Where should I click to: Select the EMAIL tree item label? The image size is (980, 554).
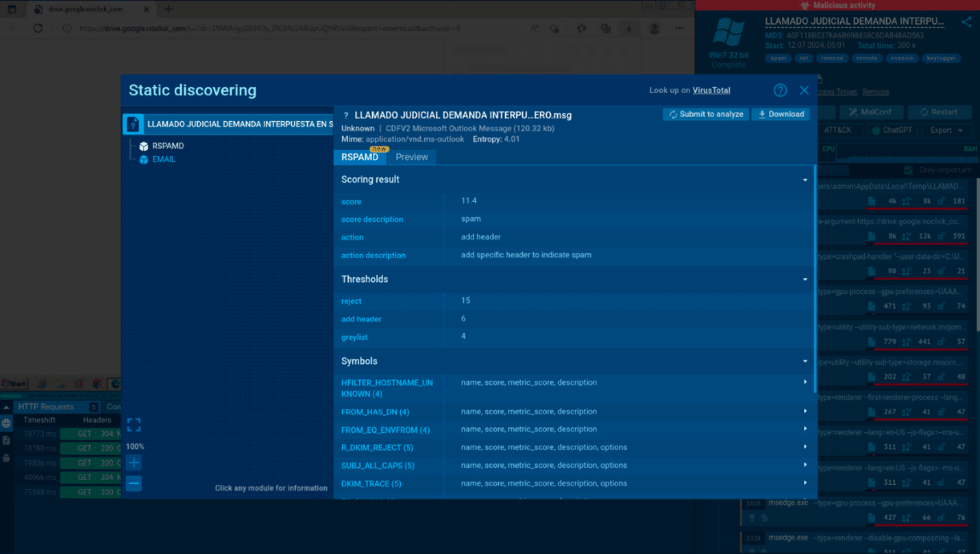164,160
